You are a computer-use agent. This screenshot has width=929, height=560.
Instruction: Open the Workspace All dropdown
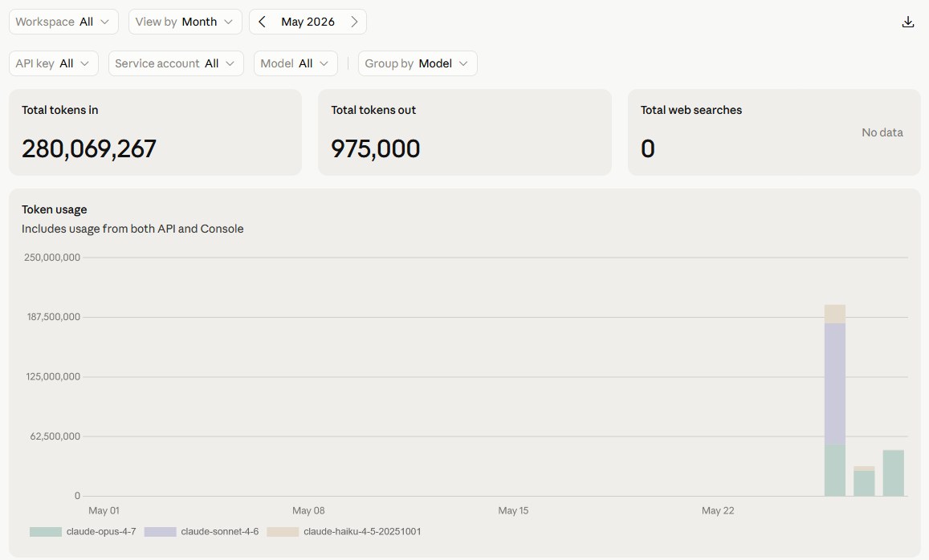63,22
